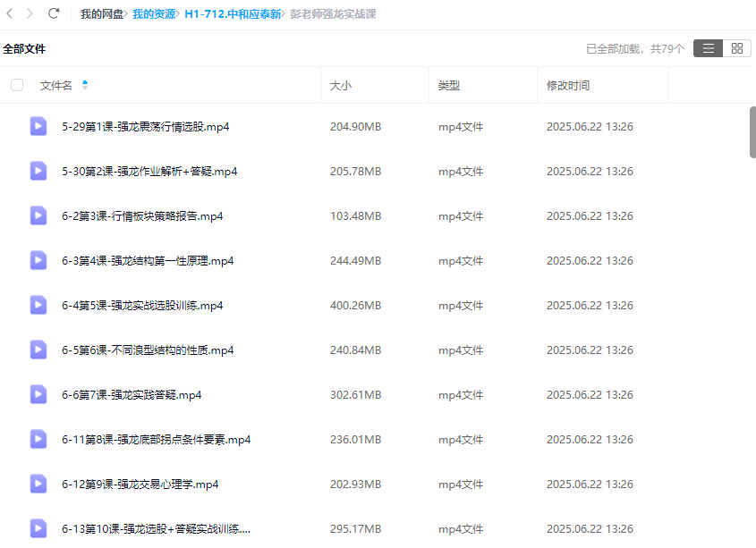Click video icon for 6-12第9课 file
Screen dimensions: 756x548
(38, 484)
